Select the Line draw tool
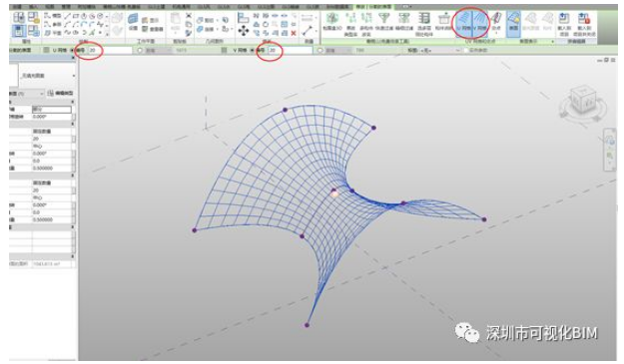The image size is (624, 364). 68,16
